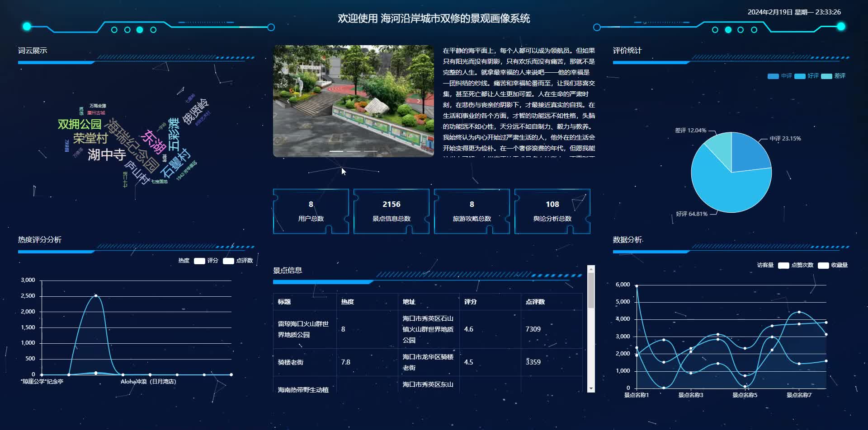The width and height of the screenshot is (868, 430).
Task: Click 荣堂村 in the word cloud
Action: pyautogui.click(x=90, y=138)
